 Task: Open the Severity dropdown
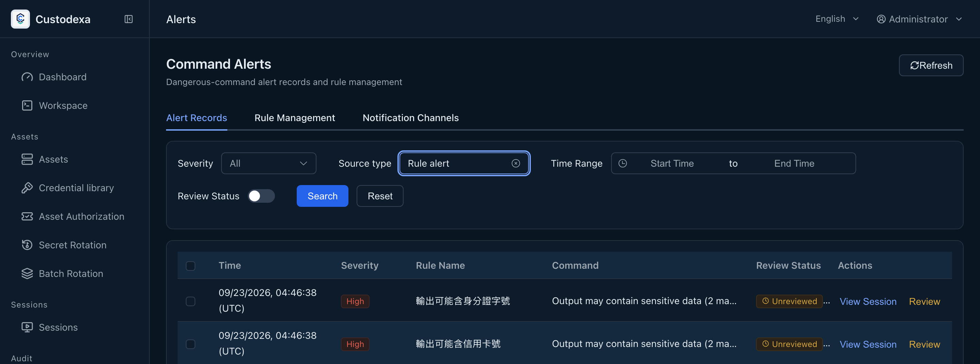click(x=268, y=163)
